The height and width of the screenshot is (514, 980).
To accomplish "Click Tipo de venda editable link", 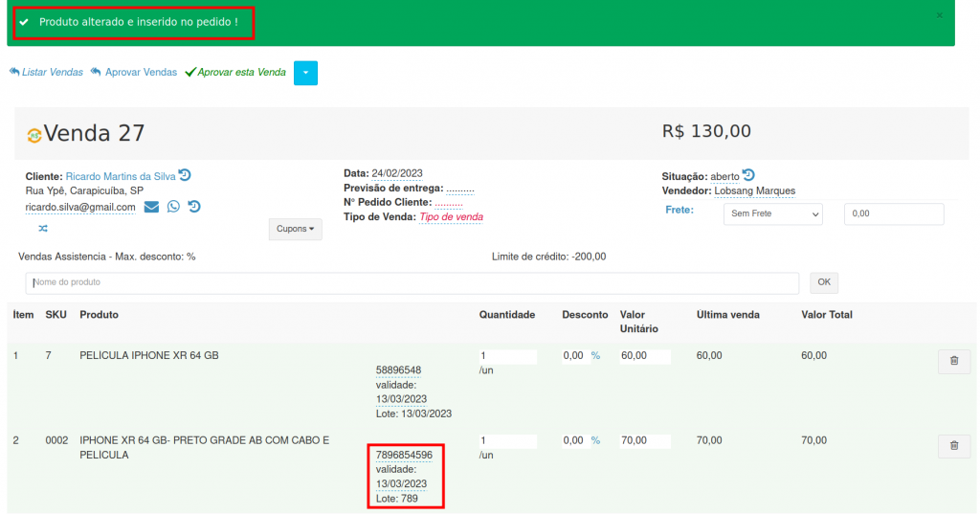I will pos(451,217).
